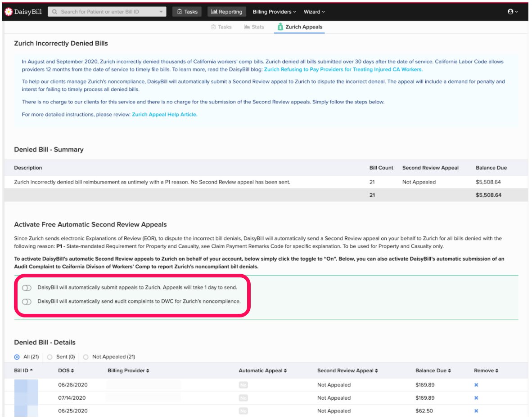This screenshot has height=419, width=532.
Task: Sort the table by Bill ID column
Action: 23,370
